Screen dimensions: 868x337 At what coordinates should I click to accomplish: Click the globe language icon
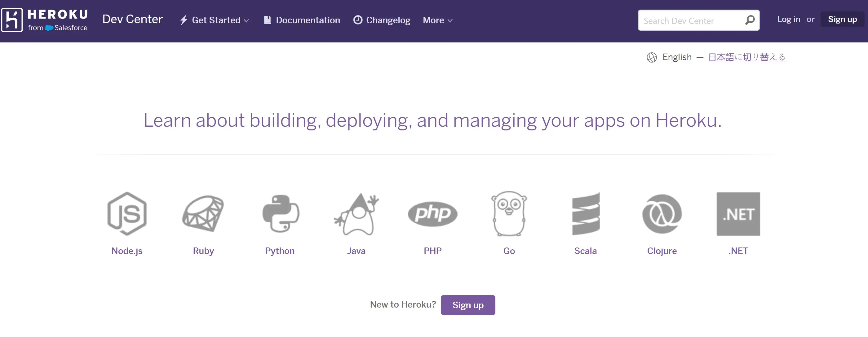pos(652,58)
